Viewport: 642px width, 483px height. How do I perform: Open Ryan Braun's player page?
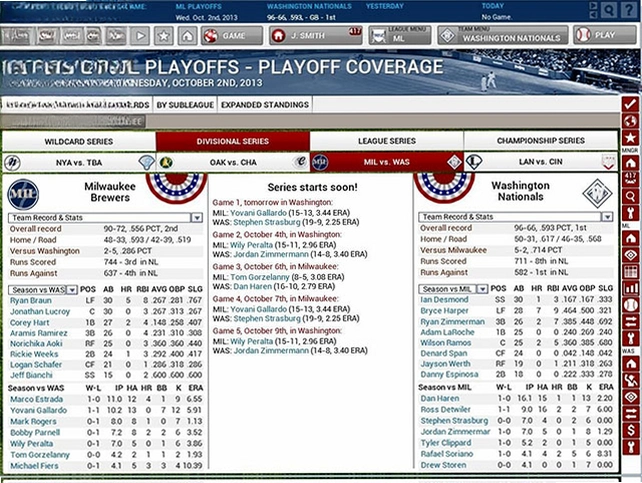tap(31, 300)
